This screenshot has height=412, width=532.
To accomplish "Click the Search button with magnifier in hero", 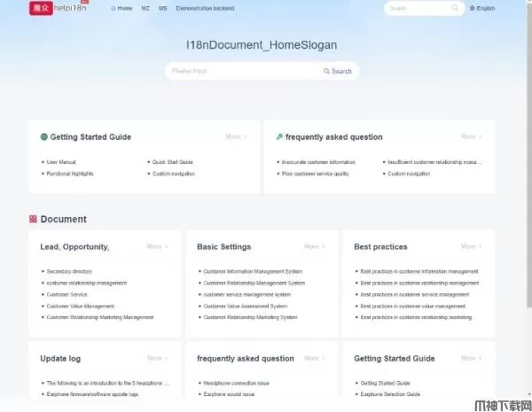I will click(x=338, y=71).
